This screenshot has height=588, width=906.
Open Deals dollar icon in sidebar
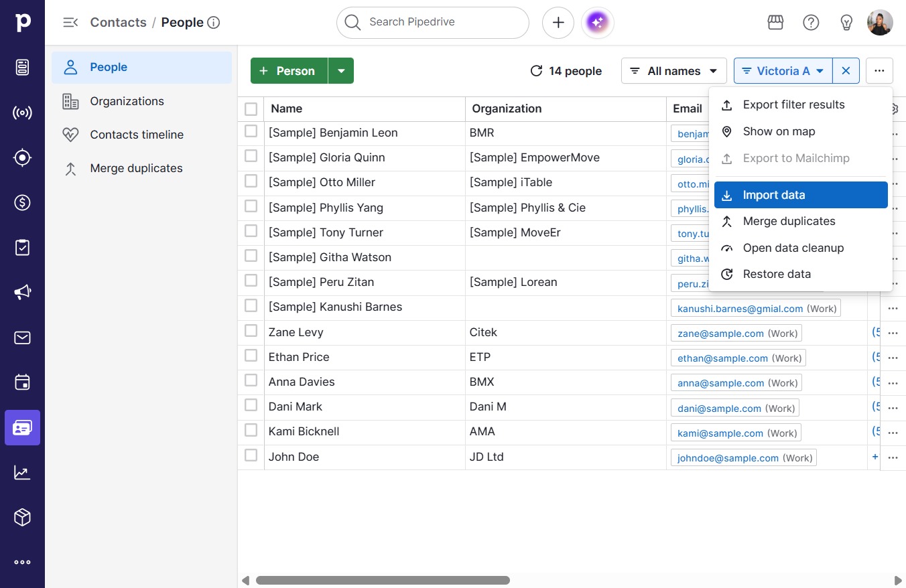(x=22, y=202)
